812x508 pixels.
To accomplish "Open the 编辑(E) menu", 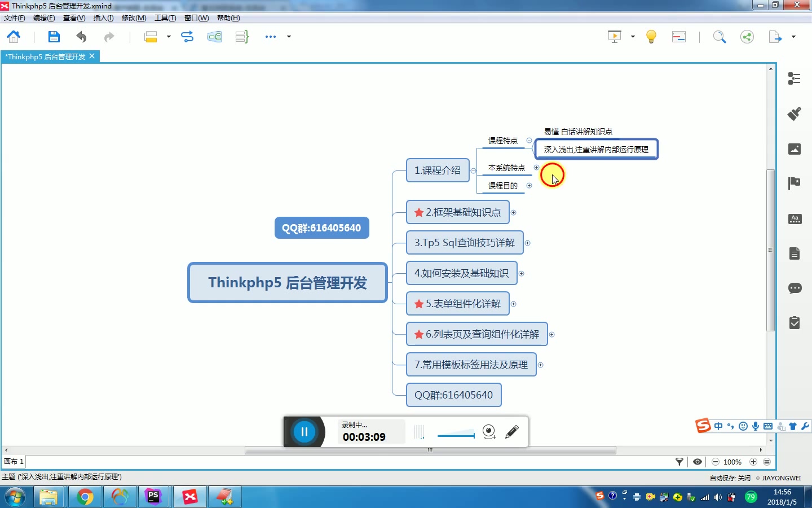I will pos(44,18).
